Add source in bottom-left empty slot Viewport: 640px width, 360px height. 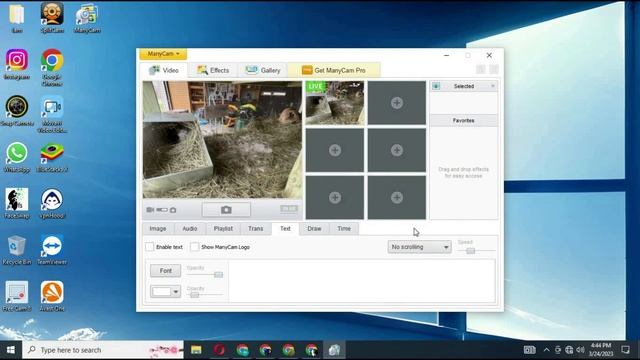pyautogui.click(x=335, y=198)
